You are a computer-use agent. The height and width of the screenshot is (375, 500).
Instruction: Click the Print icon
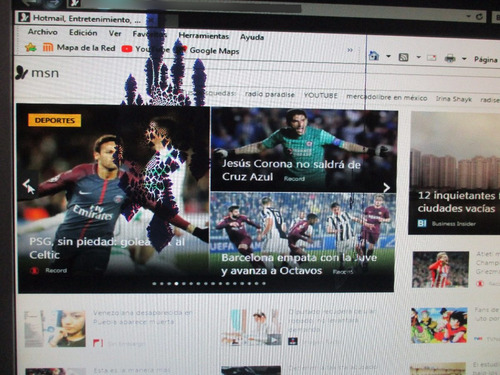tap(450, 59)
